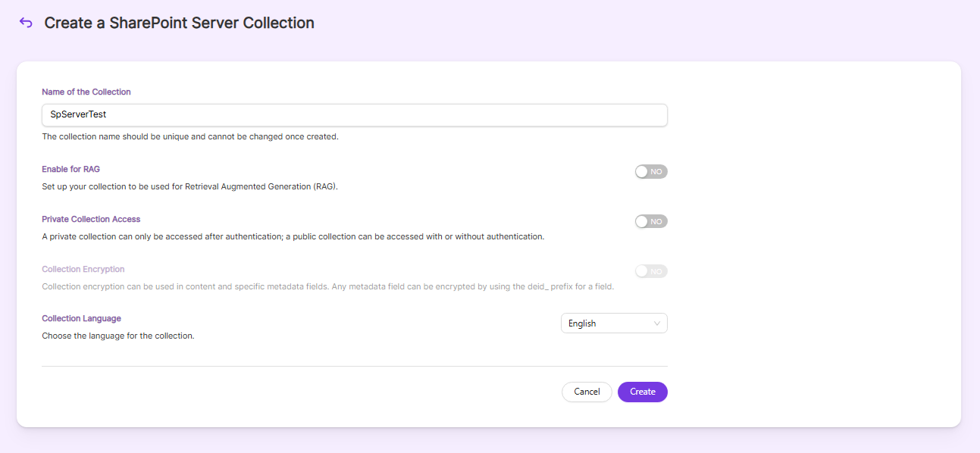The width and height of the screenshot is (980, 453).
Task: Go back using the purple return arrow
Action: coord(26,23)
